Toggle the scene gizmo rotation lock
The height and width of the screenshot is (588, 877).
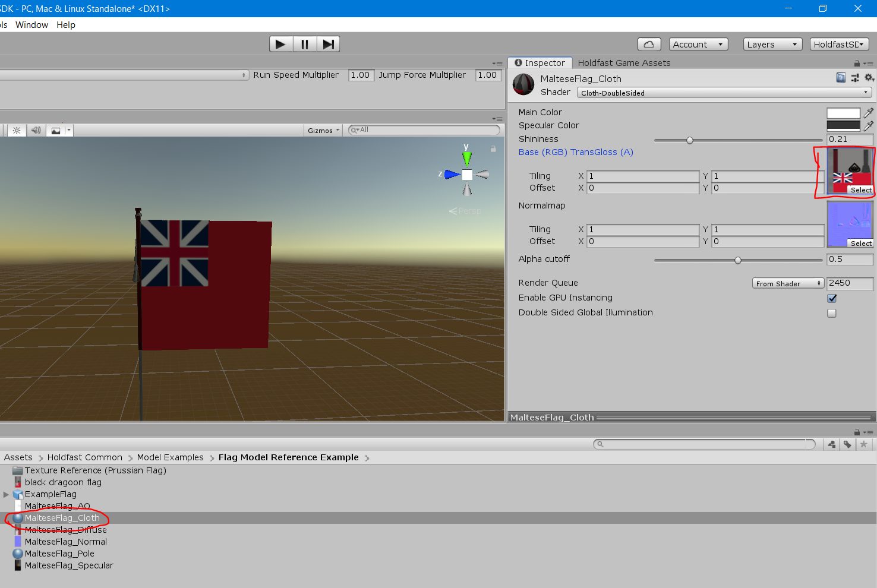[x=493, y=149]
